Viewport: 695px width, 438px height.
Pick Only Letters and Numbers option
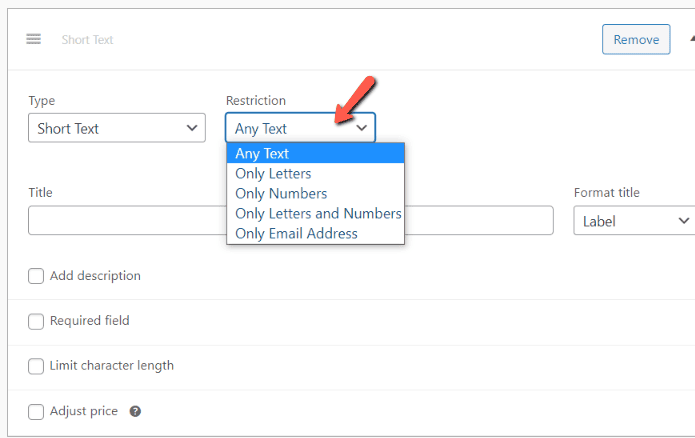point(318,213)
